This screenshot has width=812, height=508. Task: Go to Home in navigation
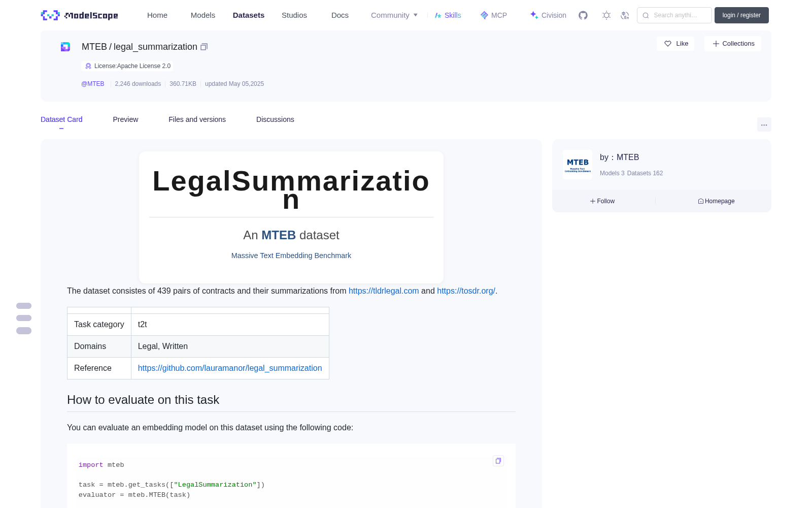coord(157,15)
